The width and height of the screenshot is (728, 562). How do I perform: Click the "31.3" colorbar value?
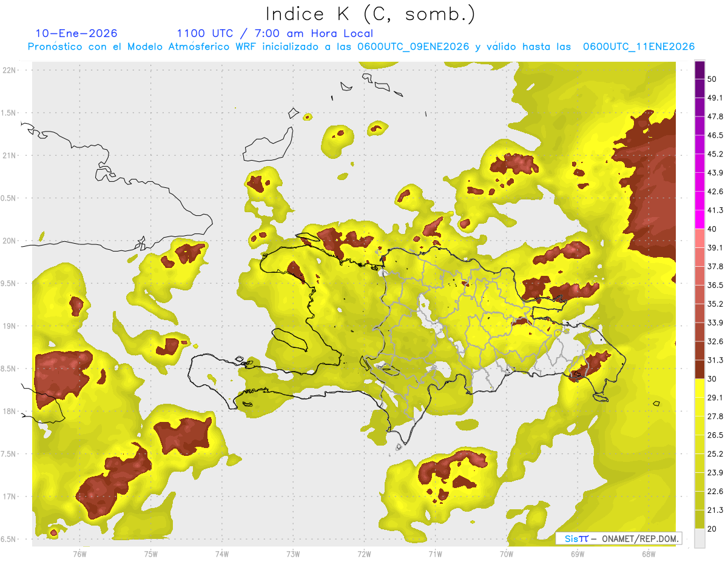715,360
